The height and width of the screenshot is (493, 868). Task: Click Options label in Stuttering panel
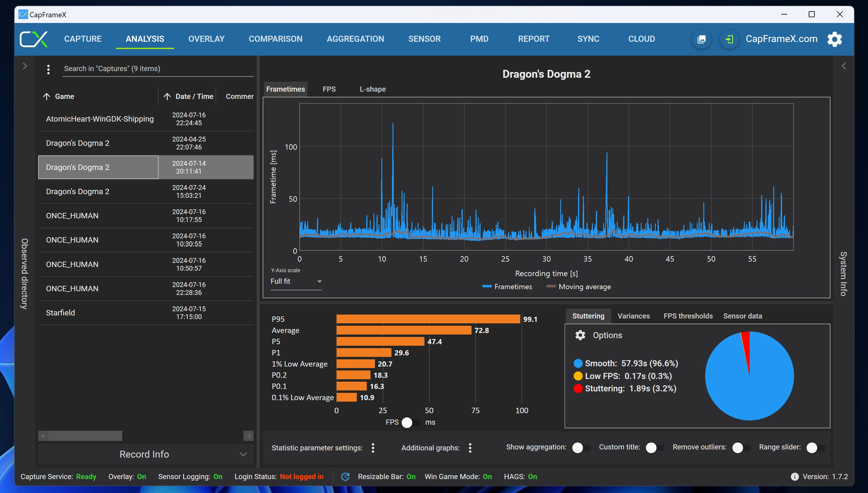[x=607, y=335]
